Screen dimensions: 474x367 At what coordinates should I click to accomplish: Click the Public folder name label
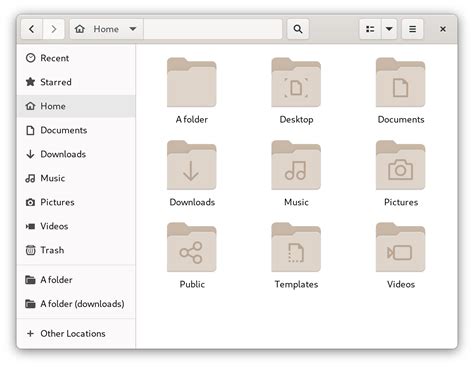click(192, 284)
